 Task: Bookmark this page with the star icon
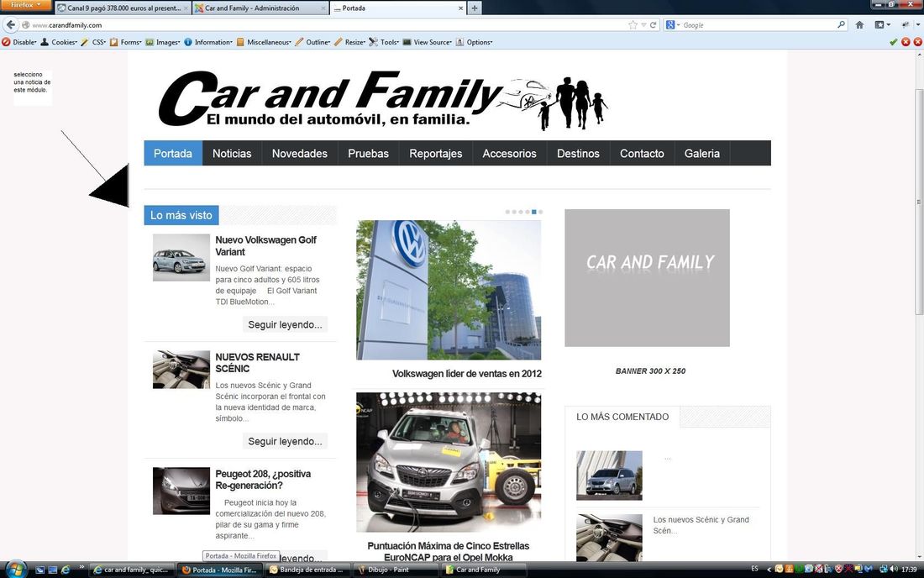633,24
